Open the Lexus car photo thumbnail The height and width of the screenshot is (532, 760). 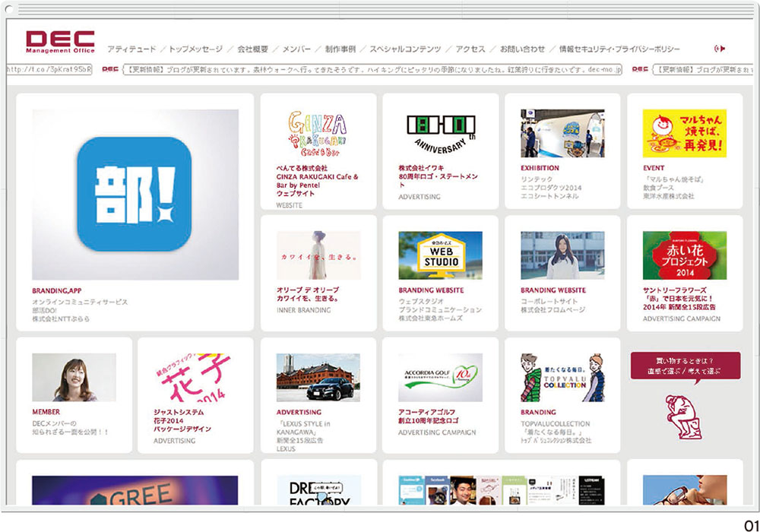pos(318,378)
